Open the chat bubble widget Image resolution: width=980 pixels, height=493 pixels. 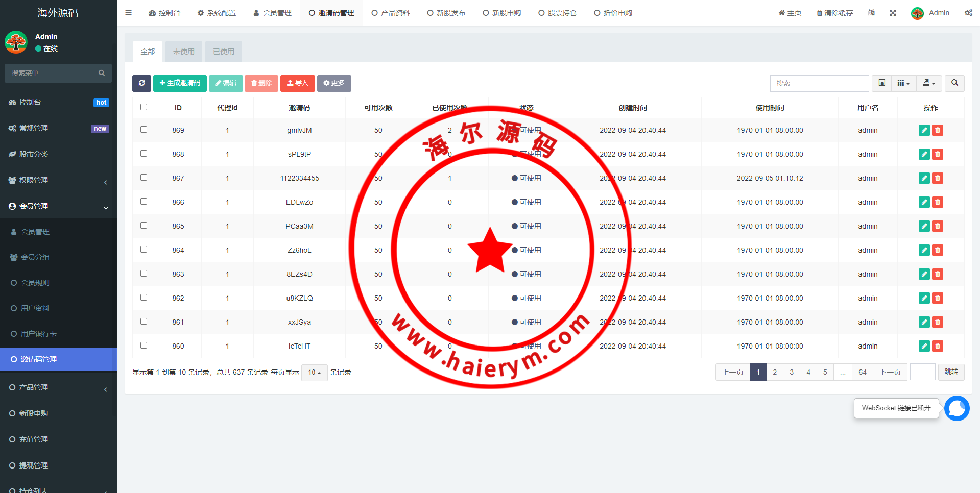(957, 408)
